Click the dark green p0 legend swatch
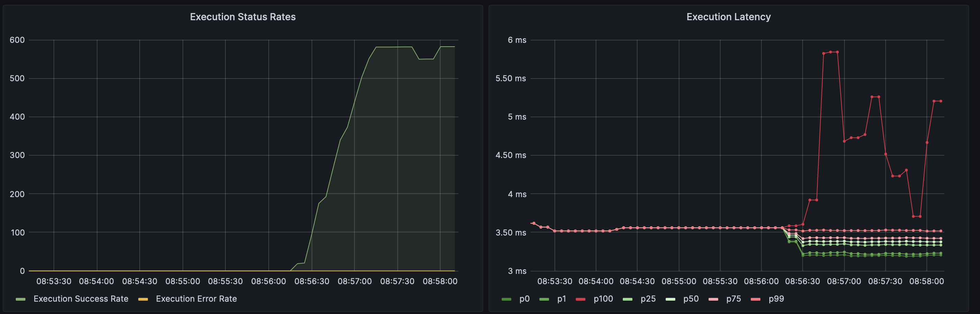Viewport: 980px width, 314px height. pyautogui.click(x=506, y=299)
